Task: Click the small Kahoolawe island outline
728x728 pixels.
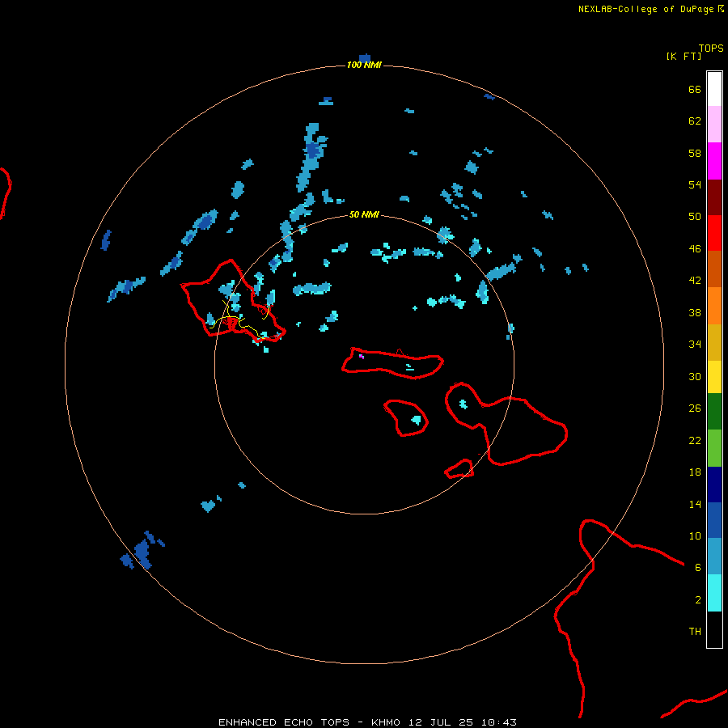Action: 459,469
